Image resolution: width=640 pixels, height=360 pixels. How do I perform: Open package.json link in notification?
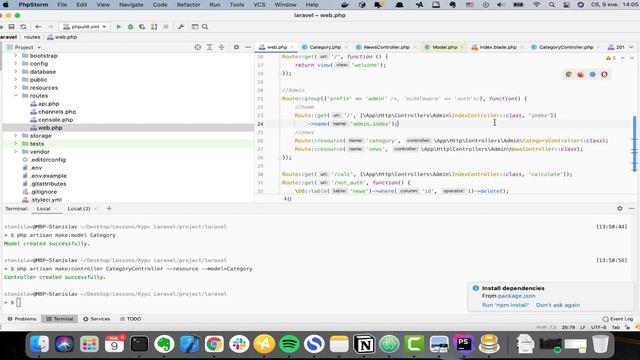point(516,296)
